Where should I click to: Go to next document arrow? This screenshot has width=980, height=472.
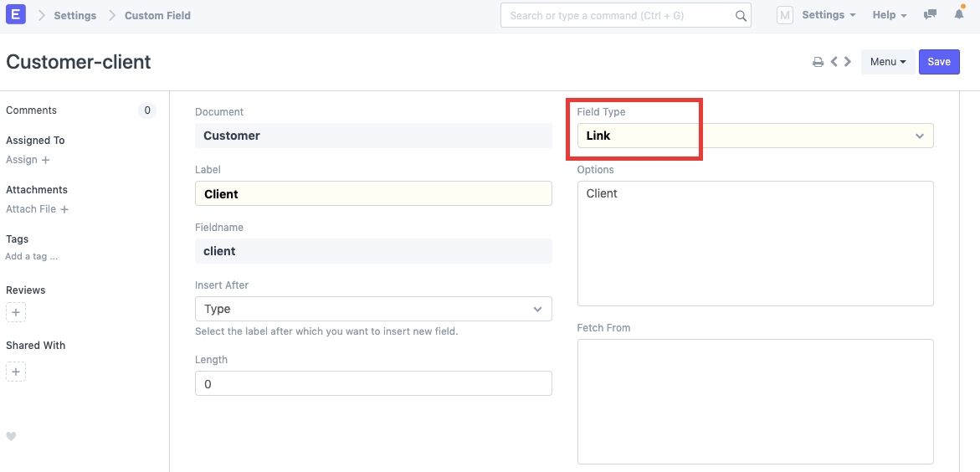848,62
